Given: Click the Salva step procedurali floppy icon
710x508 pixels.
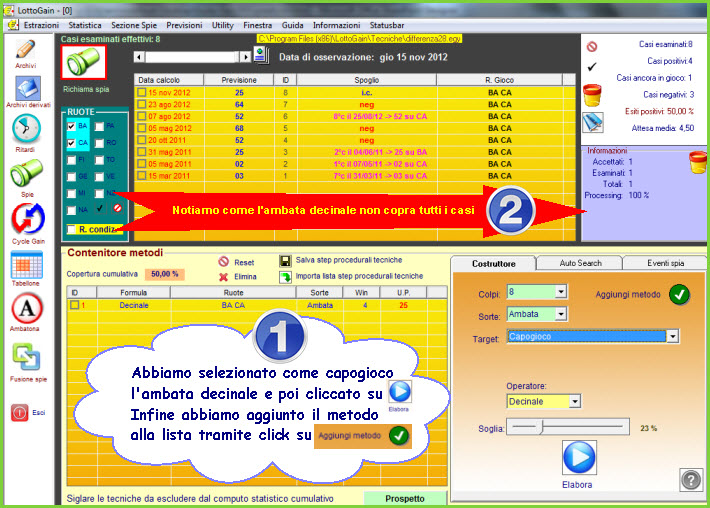Looking at the screenshot, I should click(285, 261).
